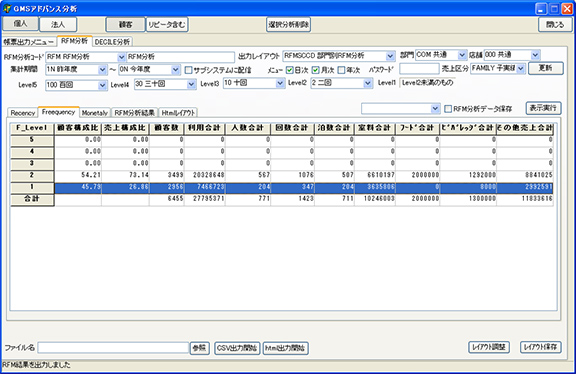Click the 顧客構成比 column header
Screen dimensions: 576x374
tap(78, 128)
